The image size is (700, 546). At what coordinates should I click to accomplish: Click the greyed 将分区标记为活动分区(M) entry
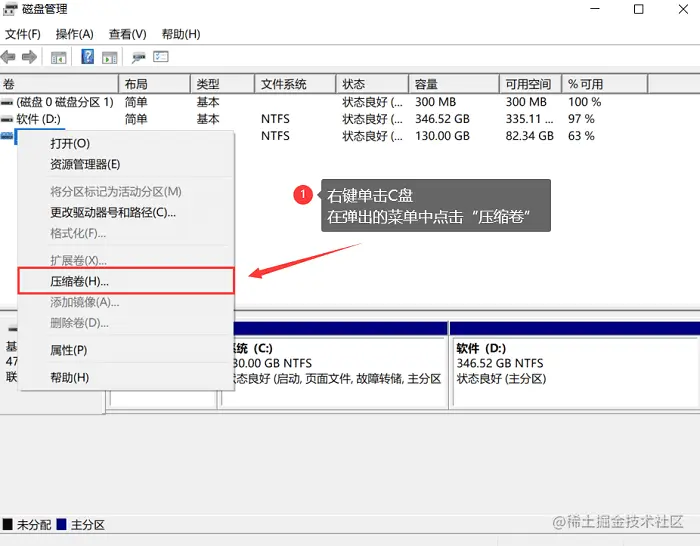pyautogui.click(x=126, y=192)
